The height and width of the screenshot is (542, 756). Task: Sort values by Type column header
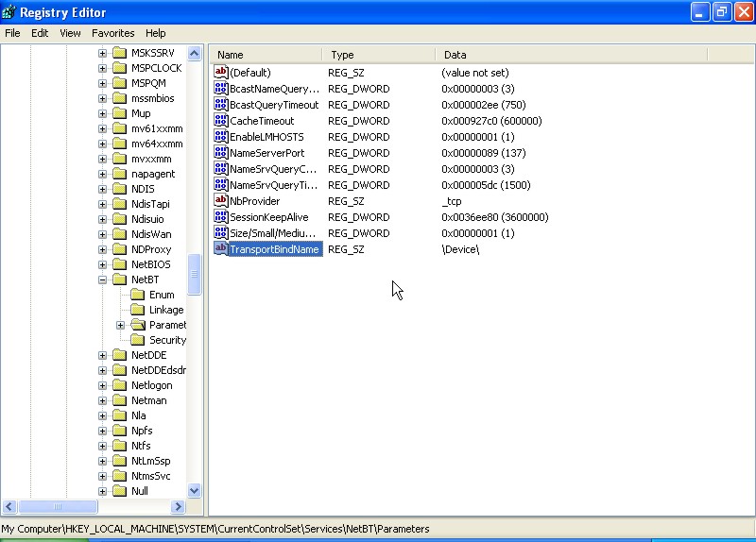pyautogui.click(x=379, y=55)
